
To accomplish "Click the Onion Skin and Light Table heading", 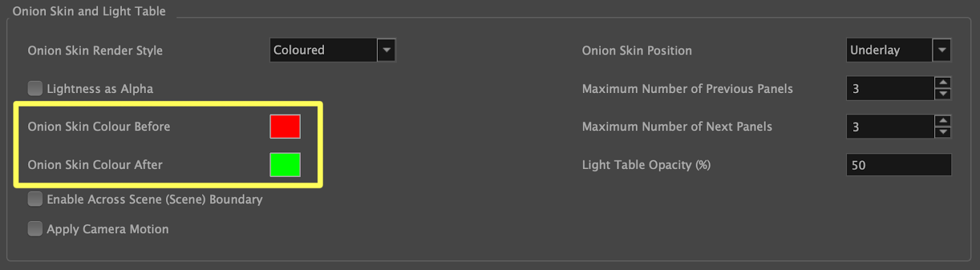I will 89,11.
